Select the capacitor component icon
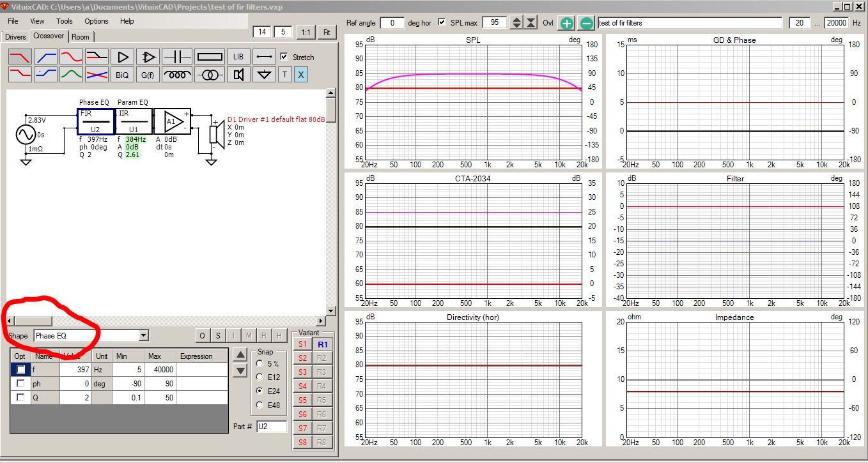This screenshot has width=868, height=463. (176, 57)
